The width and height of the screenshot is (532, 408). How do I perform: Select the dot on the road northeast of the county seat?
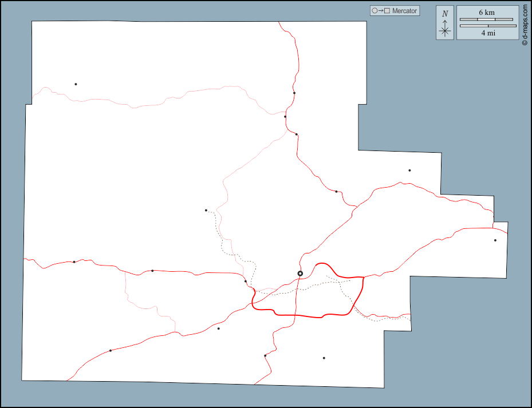tap(336, 192)
